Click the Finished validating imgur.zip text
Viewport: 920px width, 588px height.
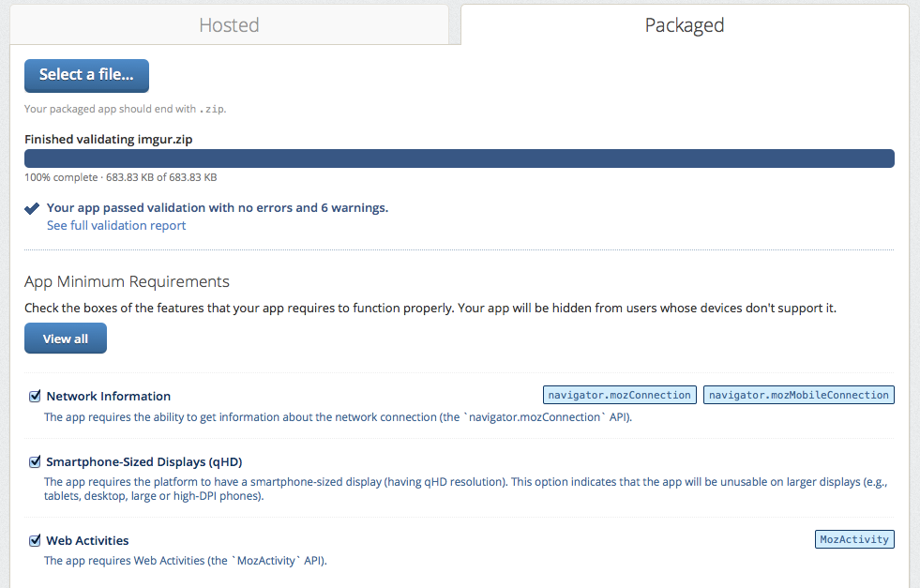[x=109, y=139]
